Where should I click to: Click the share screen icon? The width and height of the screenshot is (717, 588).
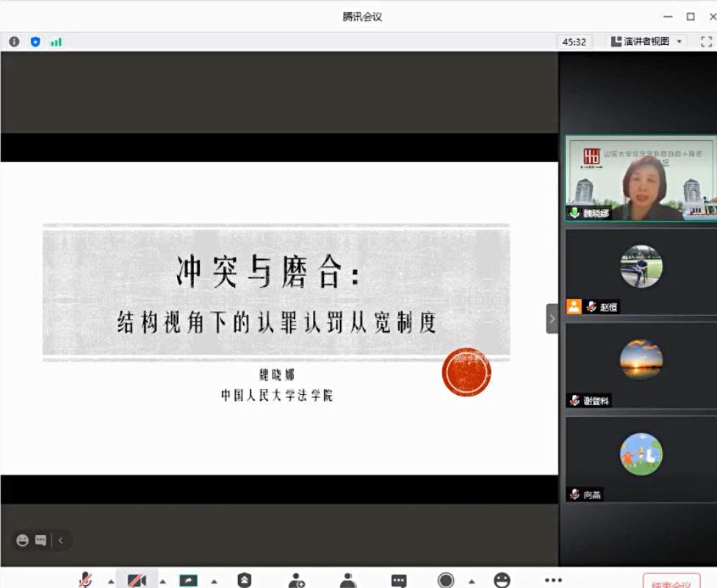click(x=188, y=580)
